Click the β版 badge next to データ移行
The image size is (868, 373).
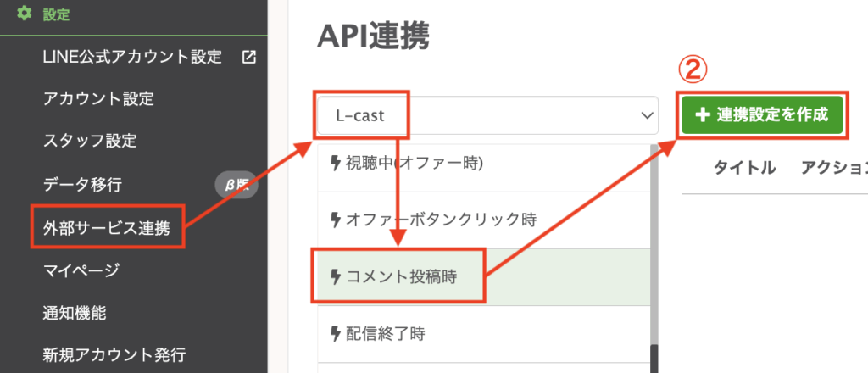tap(236, 186)
